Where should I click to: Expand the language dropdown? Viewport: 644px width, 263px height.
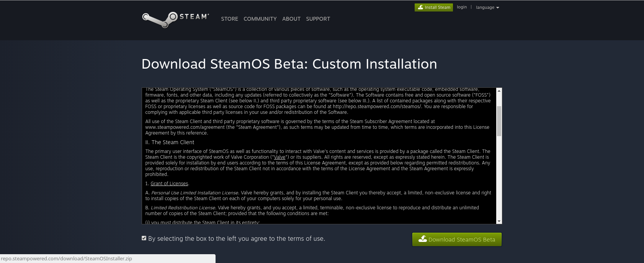(x=487, y=8)
